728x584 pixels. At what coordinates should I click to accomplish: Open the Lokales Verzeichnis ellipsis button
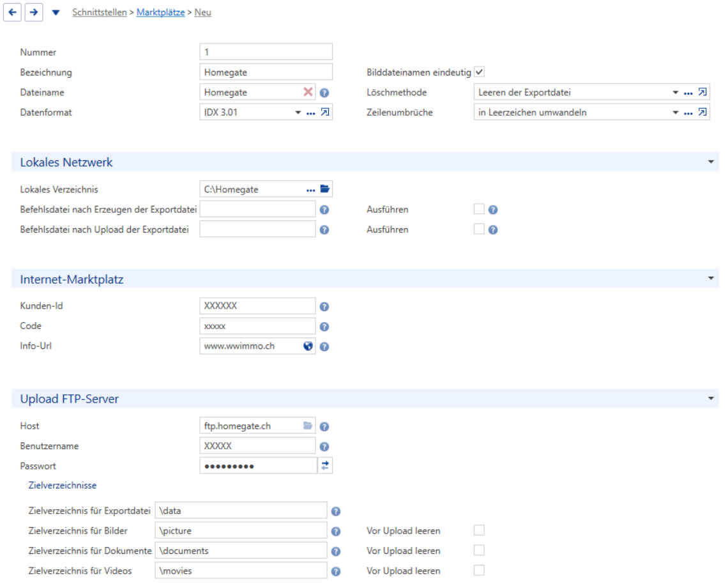(x=310, y=190)
